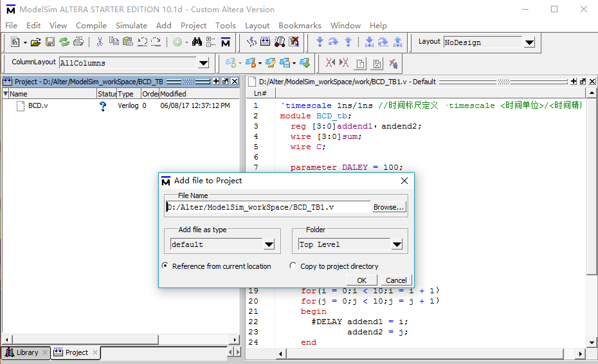Select Copy to project directory radio
Screen dimensions: 598x364
tap(293, 265)
